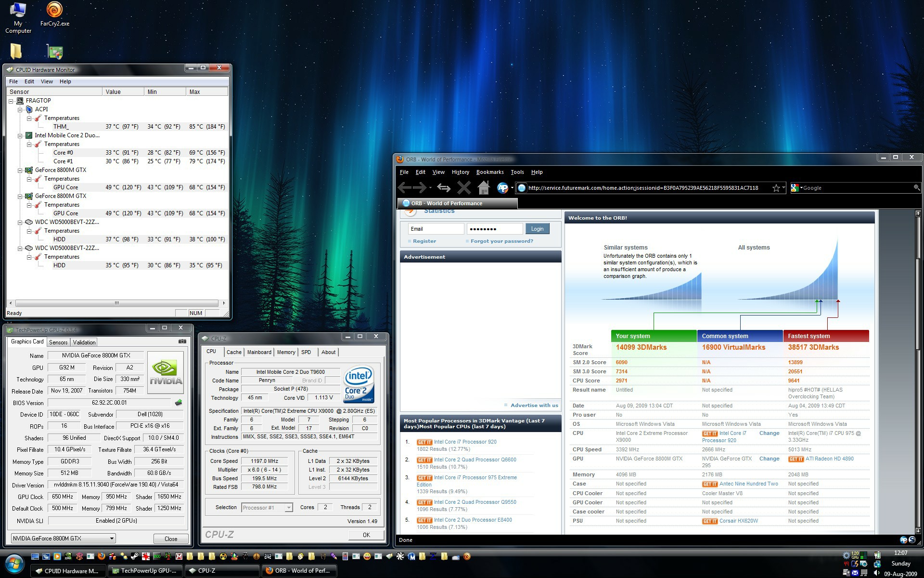Open Firefox Bookmarks menu

(490, 172)
